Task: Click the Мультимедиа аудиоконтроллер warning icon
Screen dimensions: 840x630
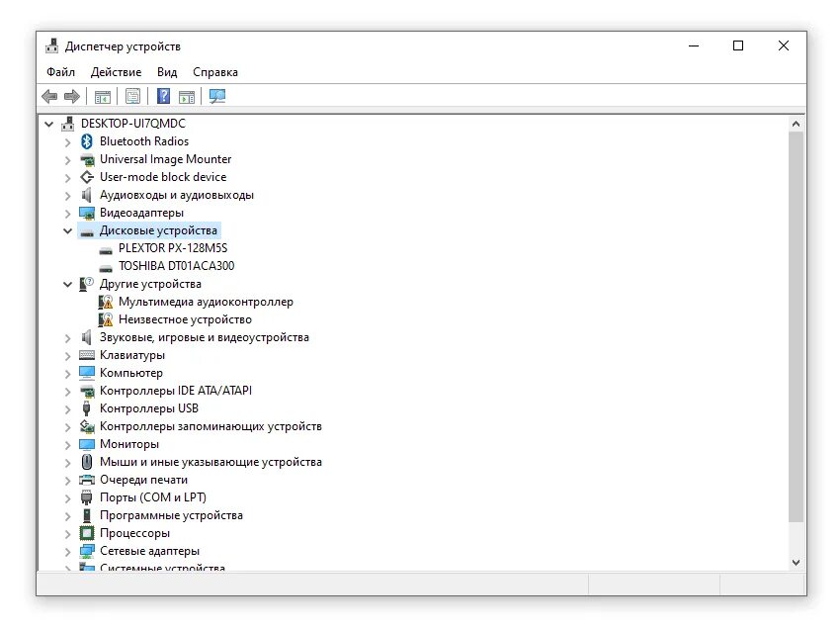Action: [x=106, y=302]
